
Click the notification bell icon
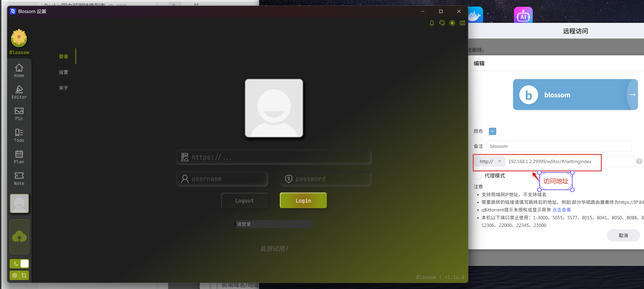[x=432, y=23]
